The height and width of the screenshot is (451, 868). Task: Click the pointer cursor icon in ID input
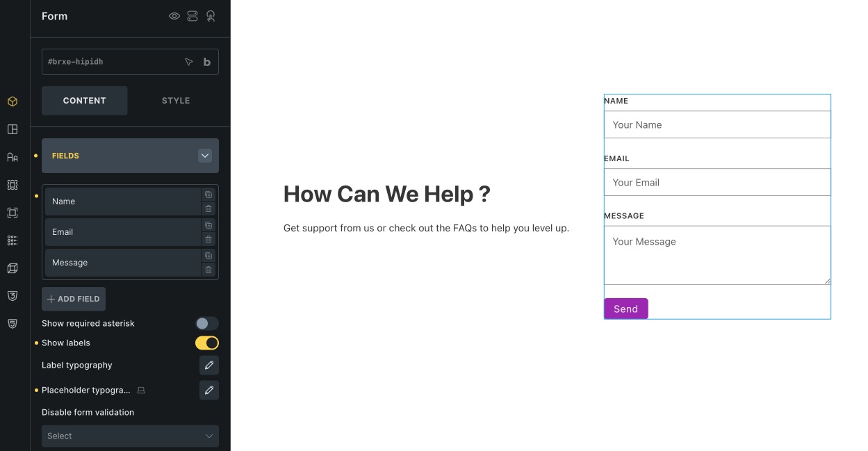point(188,61)
